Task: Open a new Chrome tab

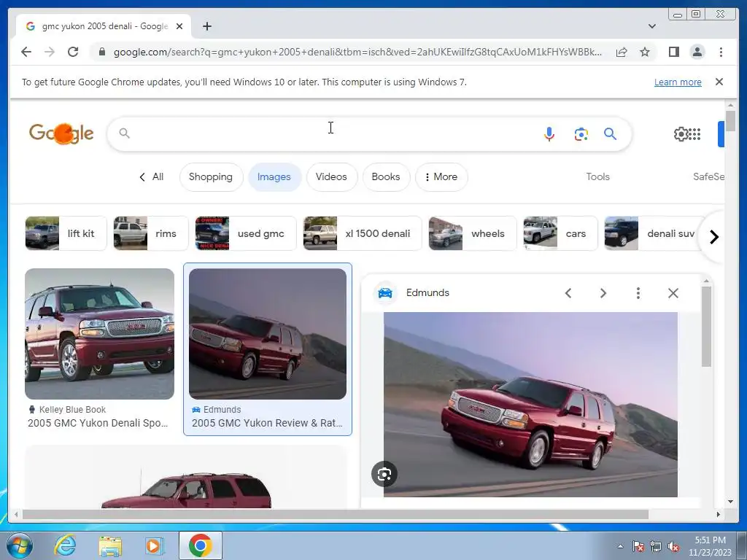Action: pyautogui.click(x=206, y=26)
